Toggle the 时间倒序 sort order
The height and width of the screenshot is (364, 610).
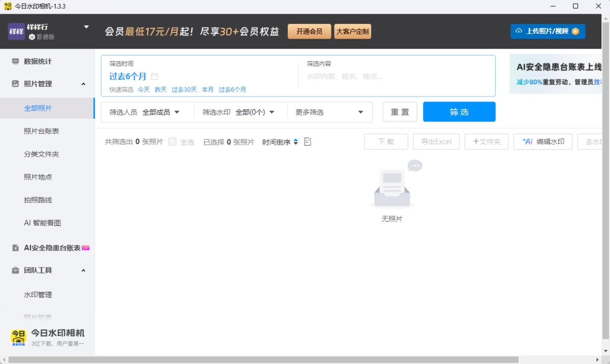coord(280,142)
